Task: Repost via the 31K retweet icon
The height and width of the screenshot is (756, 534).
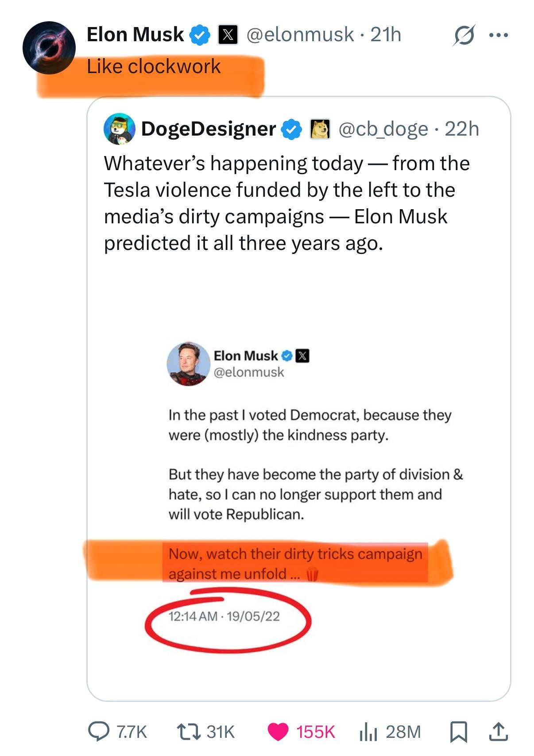Action: click(x=187, y=731)
